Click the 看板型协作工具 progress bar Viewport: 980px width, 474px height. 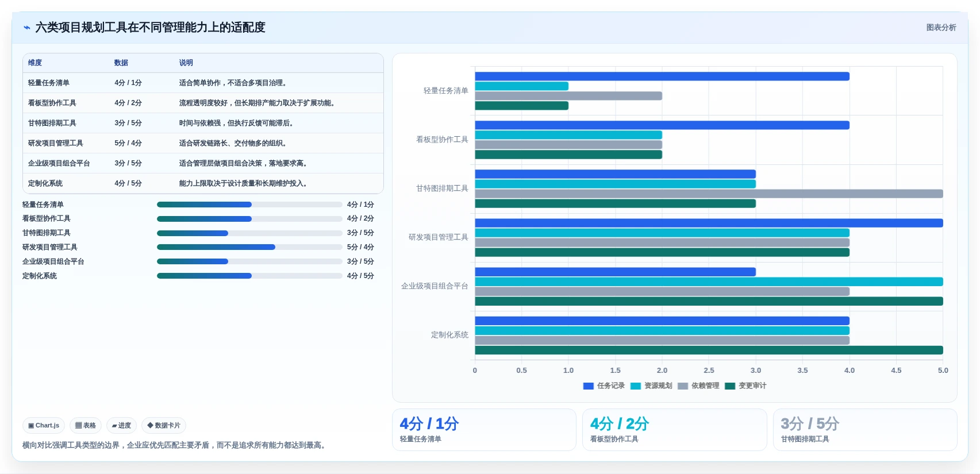(x=249, y=219)
